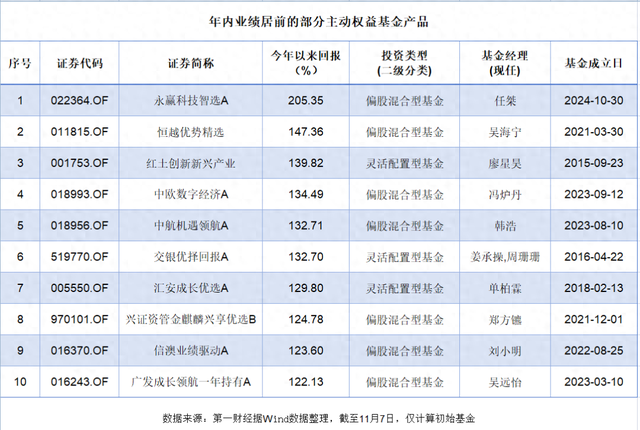Click return value 129.80
Image resolution: width=640 pixels, height=430 pixels.
[x=306, y=288]
